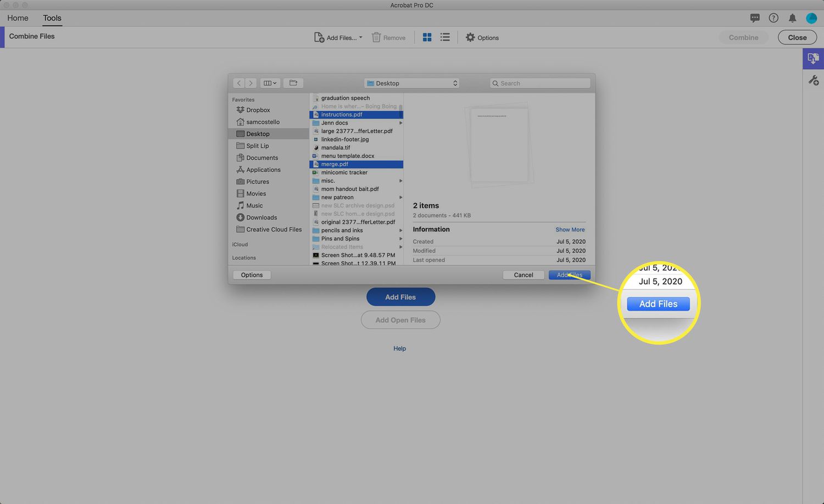824x504 pixels.
Task: Open the Desktop location dropdown
Action: tap(411, 83)
